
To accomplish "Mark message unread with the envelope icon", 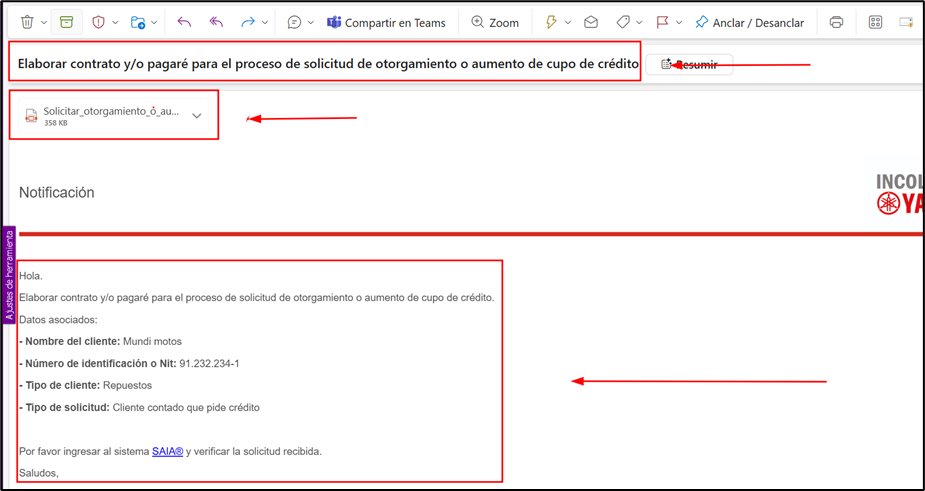I will click(591, 22).
